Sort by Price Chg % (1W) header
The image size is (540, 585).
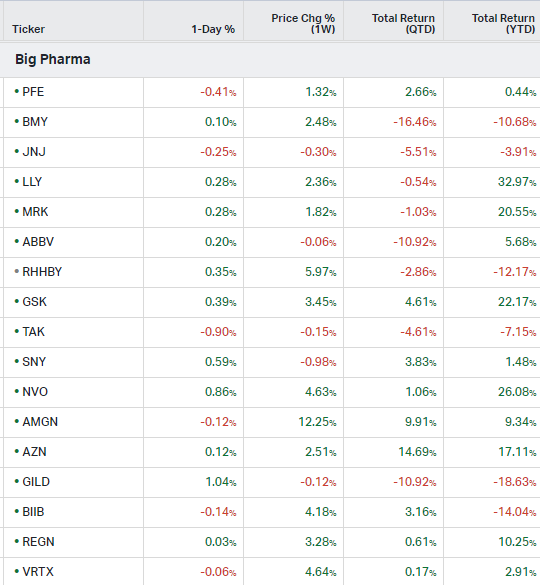303,24
